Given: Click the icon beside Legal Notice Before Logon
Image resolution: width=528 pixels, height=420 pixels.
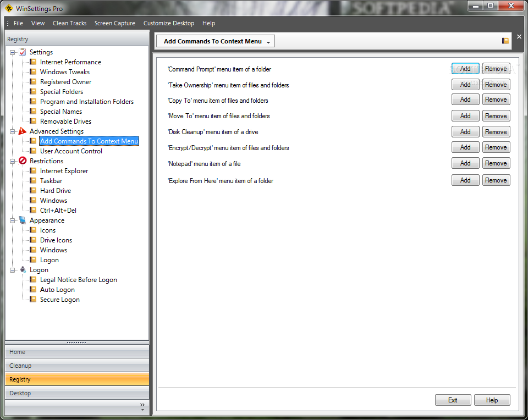Looking at the screenshot, I should coord(33,279).
